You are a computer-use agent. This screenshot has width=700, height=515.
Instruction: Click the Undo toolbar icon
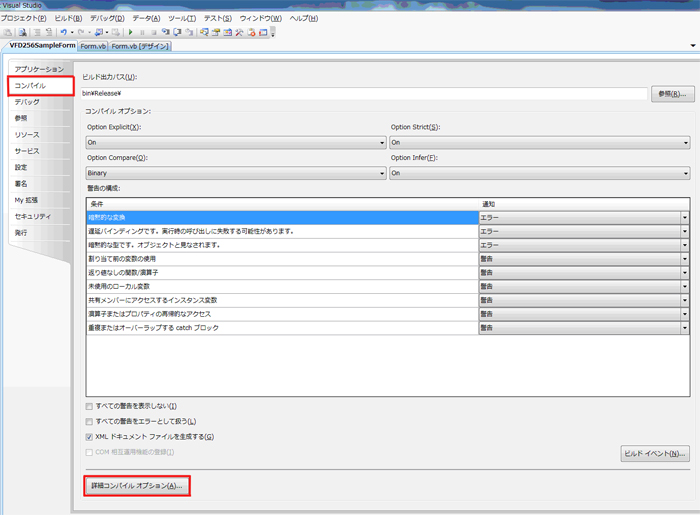(64, 32)
